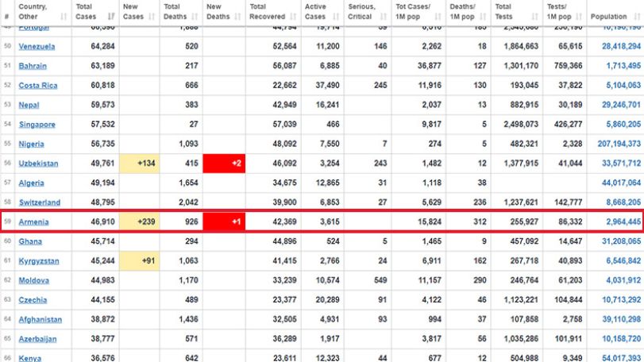Click Azerbaijan population 10,158,720 link
Viewport: 644px width, 362px height.
click(x=621, y=339)
